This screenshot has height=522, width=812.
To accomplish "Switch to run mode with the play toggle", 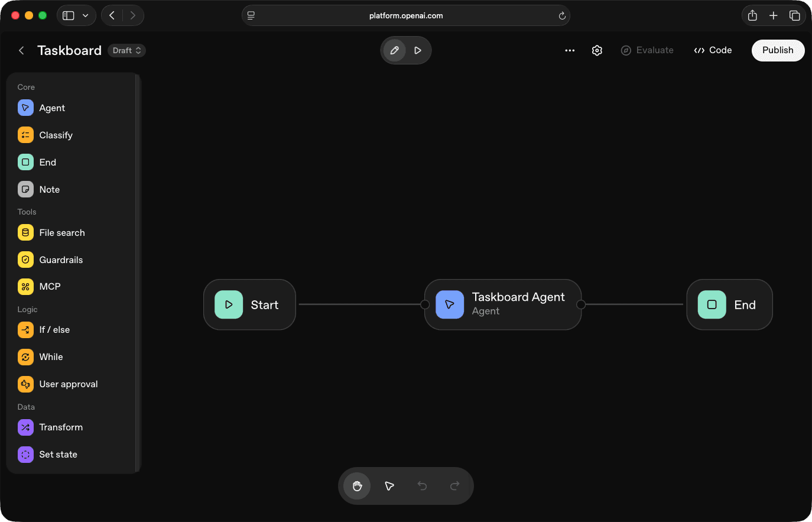I will pos(417,50).
